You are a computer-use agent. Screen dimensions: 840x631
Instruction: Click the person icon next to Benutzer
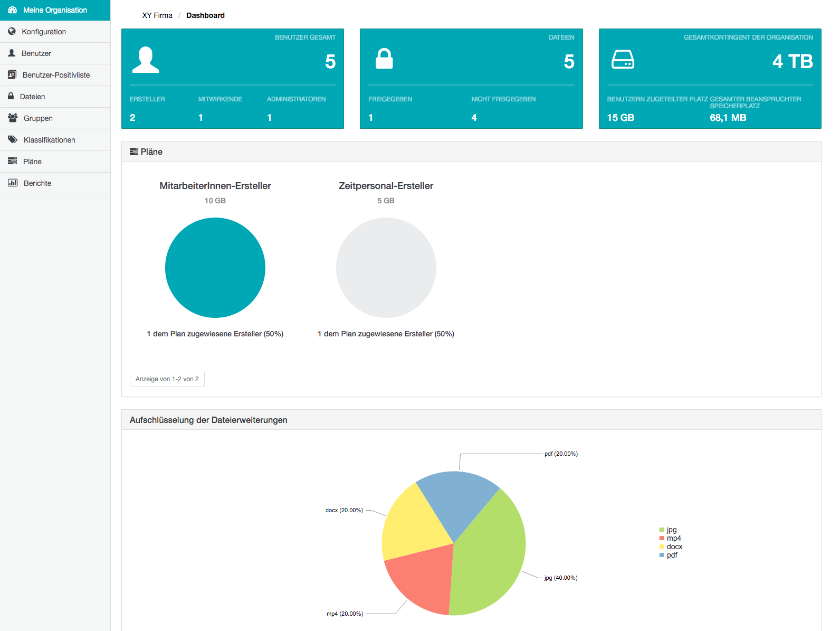click(x=12, y=53)
